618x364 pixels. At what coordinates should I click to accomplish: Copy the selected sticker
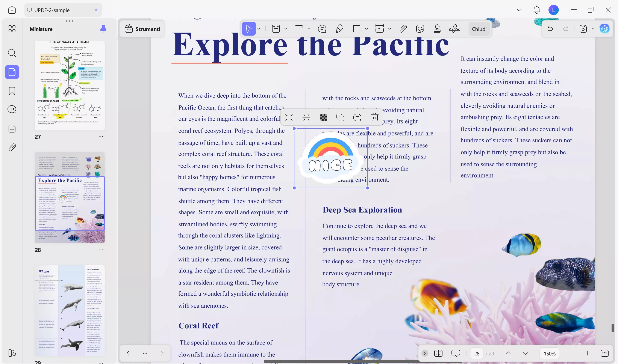(340, 117)
